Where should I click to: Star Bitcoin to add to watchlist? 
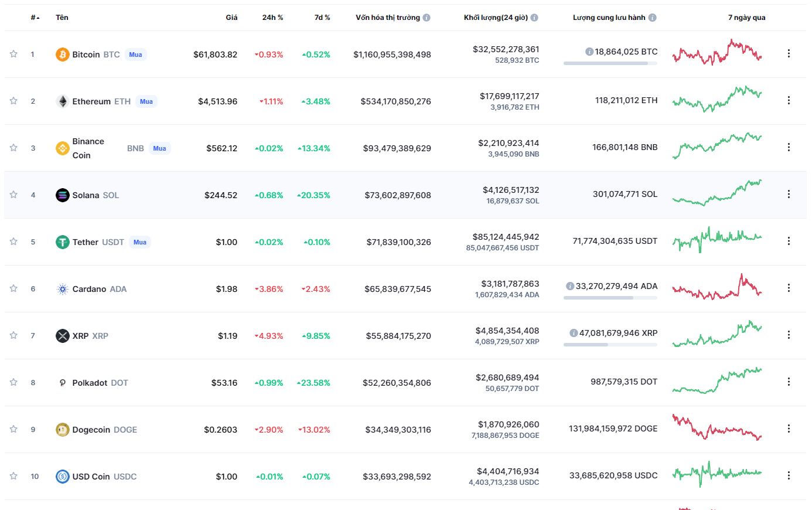point(13,54)
